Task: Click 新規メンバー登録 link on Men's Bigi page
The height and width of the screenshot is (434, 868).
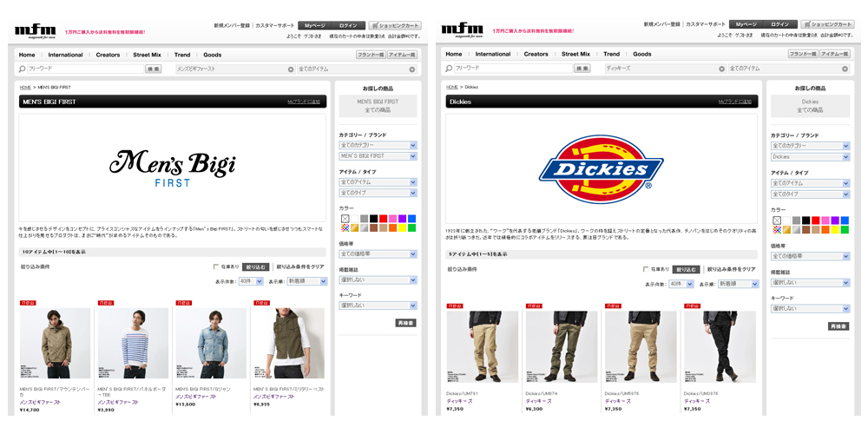Action: pyautogui.click(x=231, y=25)
